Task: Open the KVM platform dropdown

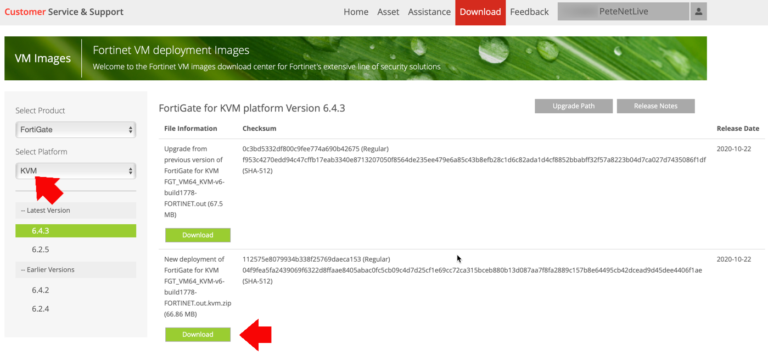Action: [75, 171]
